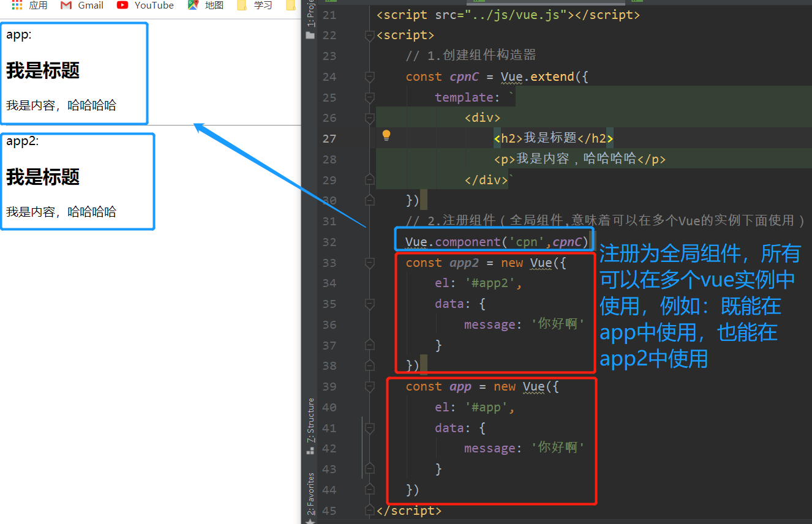Screen dimensions: 812x524
Task: Click the fold end marker at line 30
Action: pyautogui.click(x=369, y=200)
